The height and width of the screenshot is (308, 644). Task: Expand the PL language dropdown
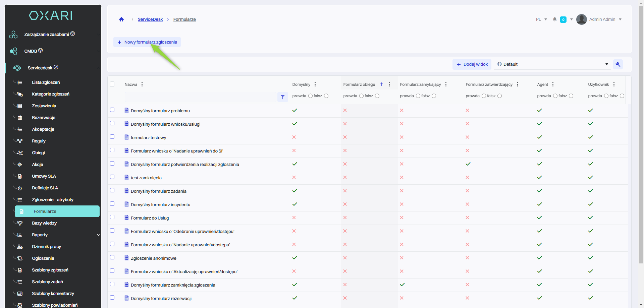point(541,19)
